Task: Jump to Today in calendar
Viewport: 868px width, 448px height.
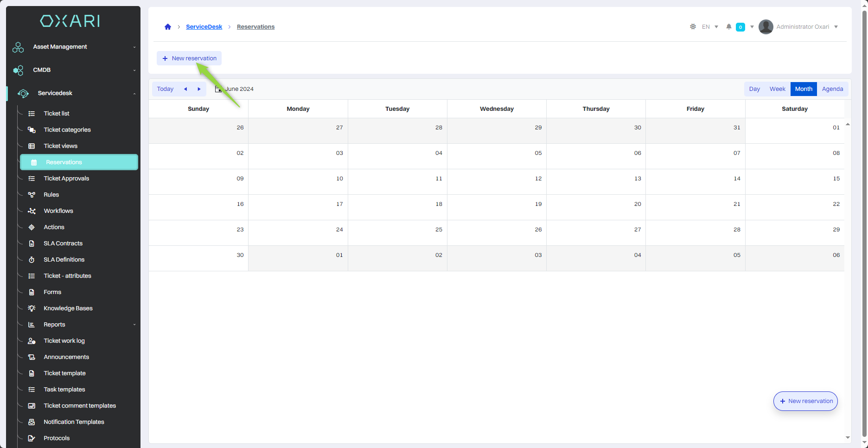Action: [165, 89]
